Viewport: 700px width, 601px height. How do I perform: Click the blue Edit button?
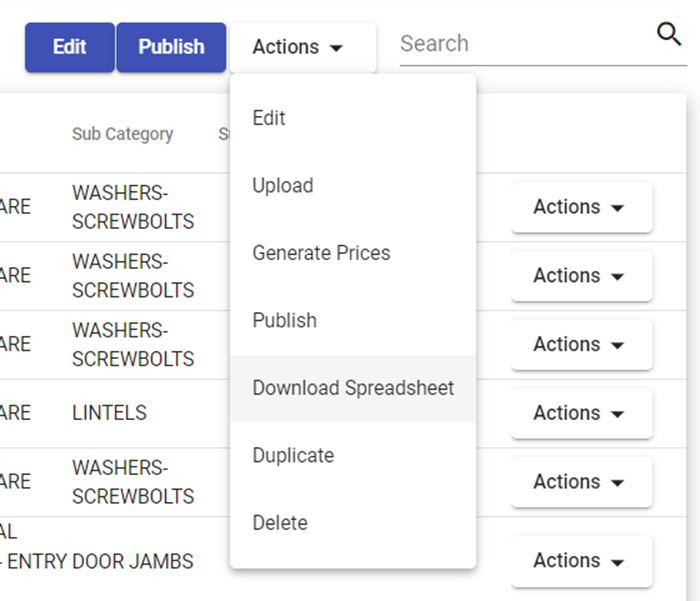tap(69, 47)
